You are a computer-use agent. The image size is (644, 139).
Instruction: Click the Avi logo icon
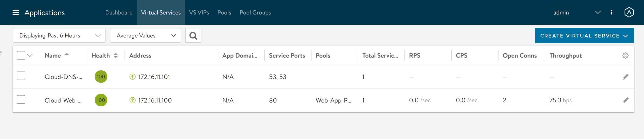click(629, 13)
